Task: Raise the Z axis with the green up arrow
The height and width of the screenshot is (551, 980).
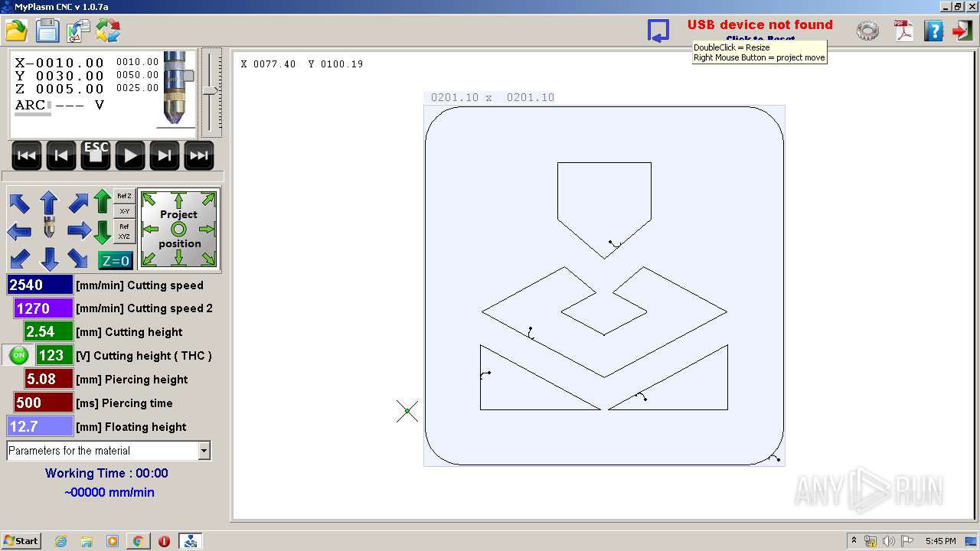Action: coord(103,203)
